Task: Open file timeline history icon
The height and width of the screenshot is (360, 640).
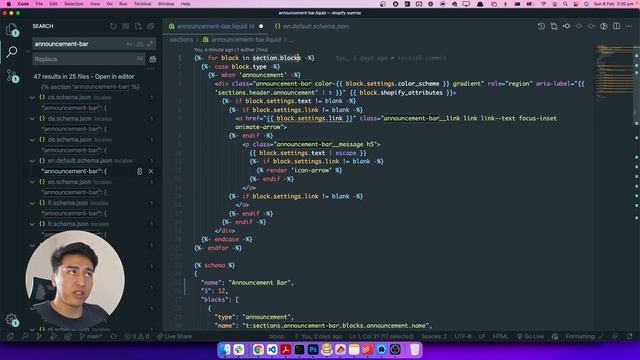Action: coord(541,26)
